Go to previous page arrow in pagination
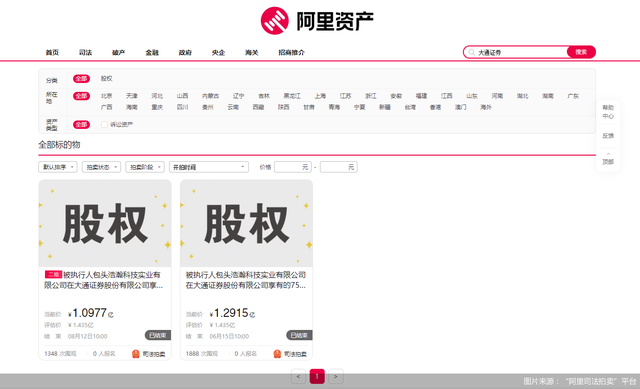The height and width of the screenshot is (389, 640). 298,376
